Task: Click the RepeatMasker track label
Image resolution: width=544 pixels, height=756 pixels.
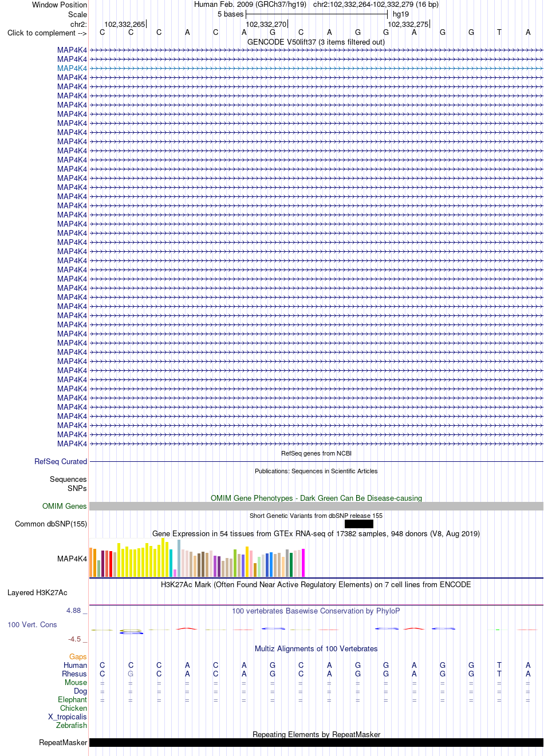Action: pos(63,742)
